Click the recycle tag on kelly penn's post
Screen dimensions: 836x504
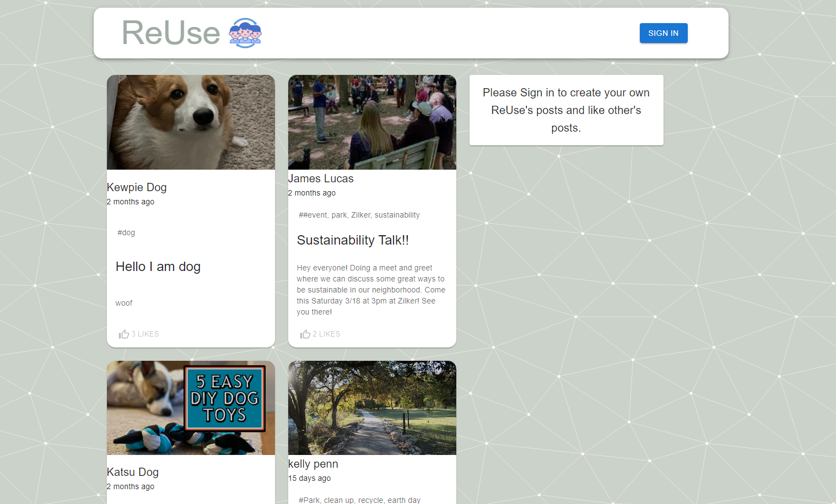pos(370,500)
